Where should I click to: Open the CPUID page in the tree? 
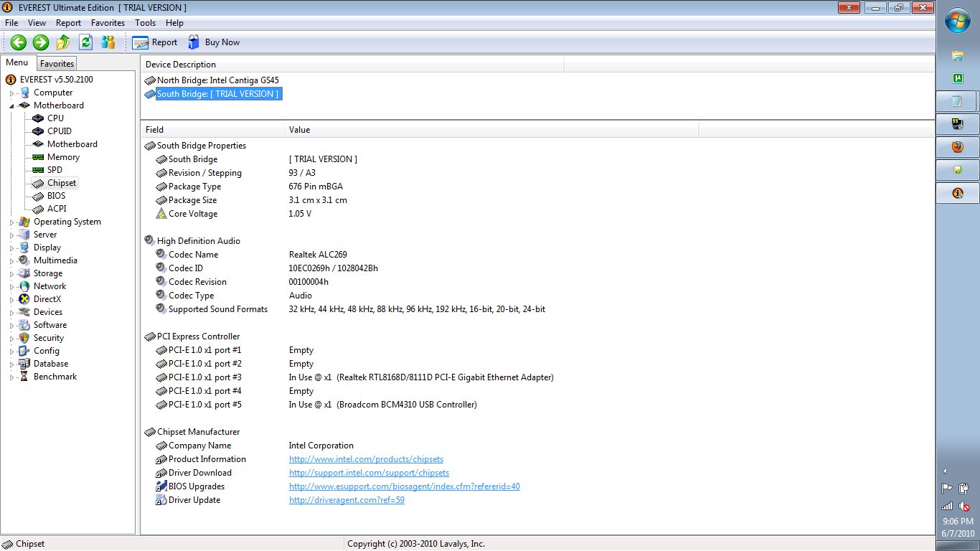point(60,131)
